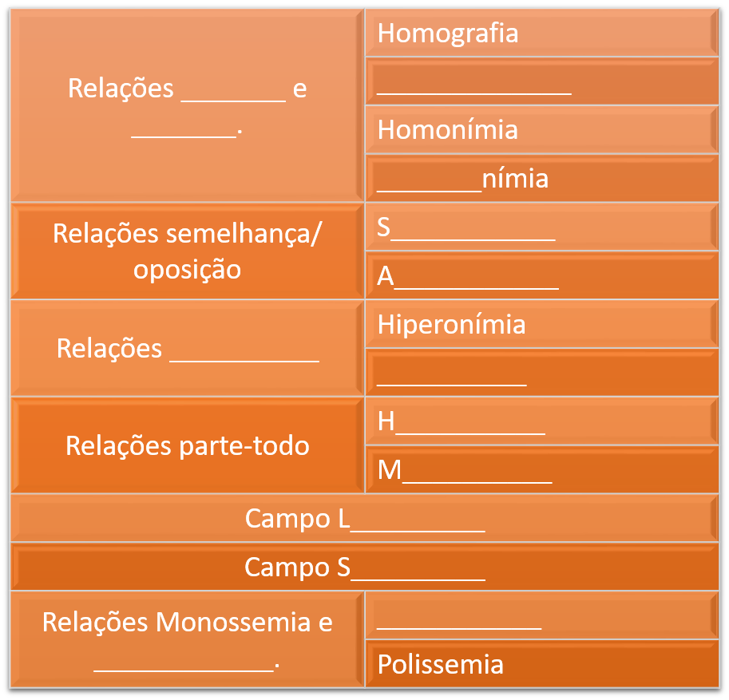Select the 'Relações' cell left of Hiperonímia
729x700 pixels.
pyautogui.click(x=187, y=348)
